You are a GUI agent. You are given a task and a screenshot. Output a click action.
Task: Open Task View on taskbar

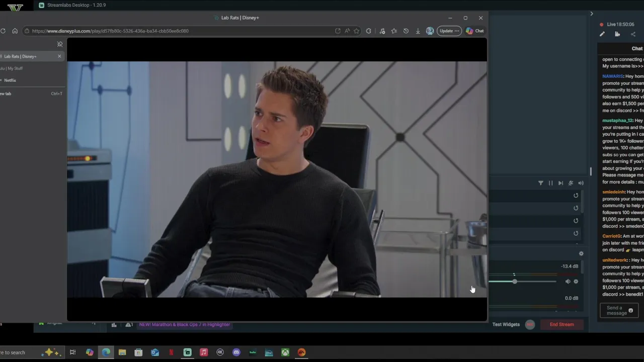pos(72,352)
